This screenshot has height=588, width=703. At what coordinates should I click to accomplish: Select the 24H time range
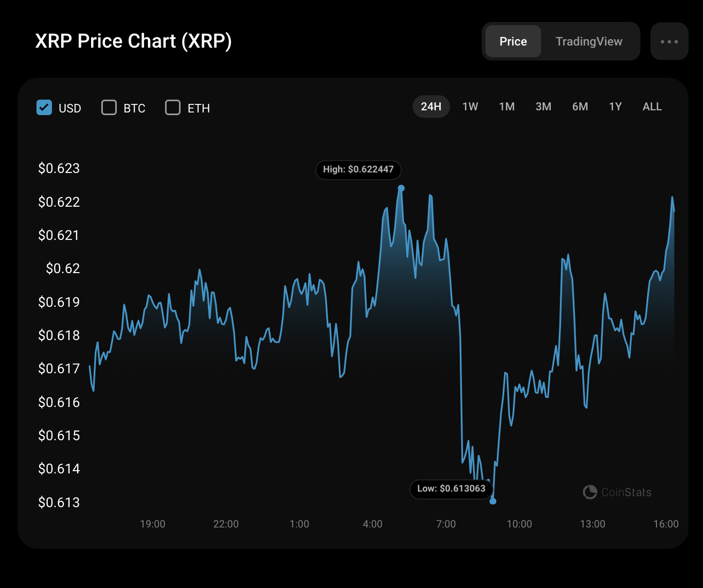(431, 107)
